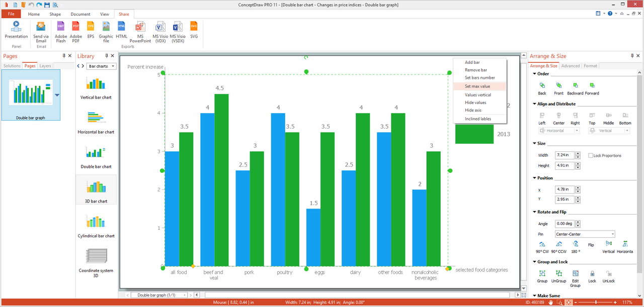Open the Pin Center-Center dropdown
The width and height of the screenshot is (644, 307).
pyautogui.click(x=585, y=234)
